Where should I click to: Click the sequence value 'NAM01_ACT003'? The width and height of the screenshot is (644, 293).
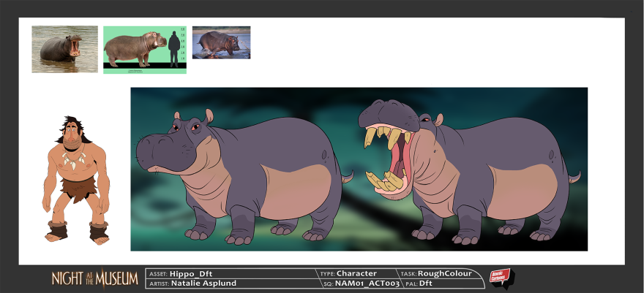367,284
